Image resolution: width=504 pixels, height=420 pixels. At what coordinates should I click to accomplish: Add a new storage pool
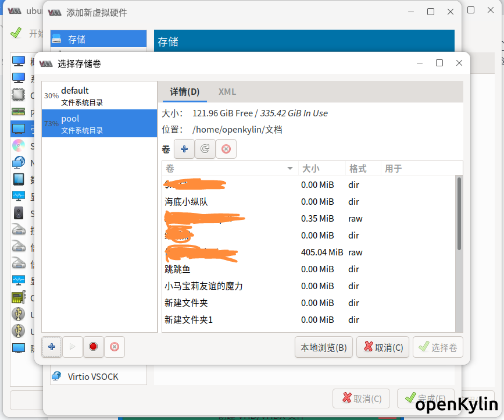52,347
